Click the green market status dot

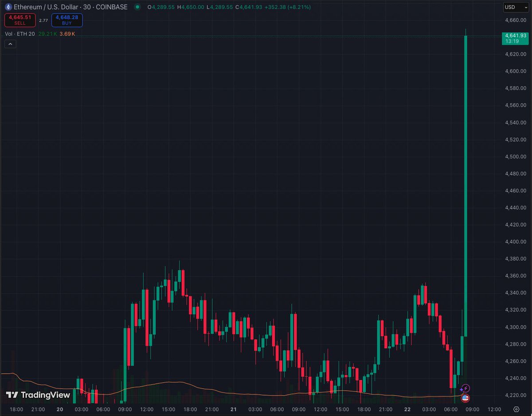point(138,7)
